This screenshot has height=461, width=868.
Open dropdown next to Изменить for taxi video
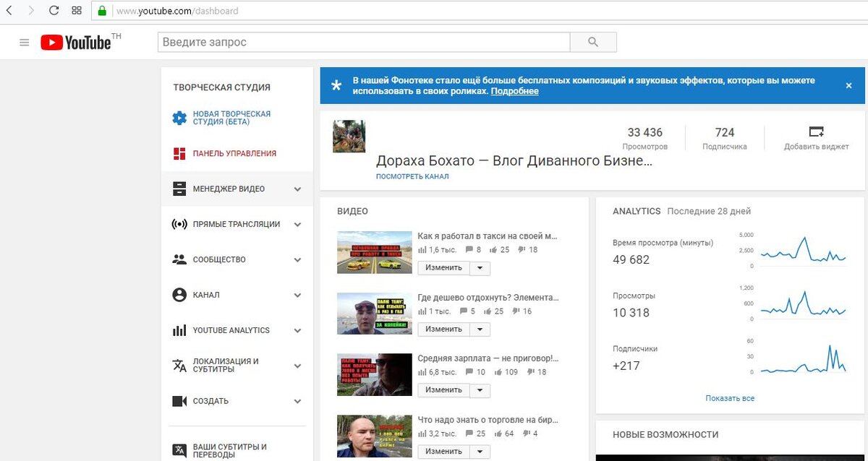click(x=480, y=268)
